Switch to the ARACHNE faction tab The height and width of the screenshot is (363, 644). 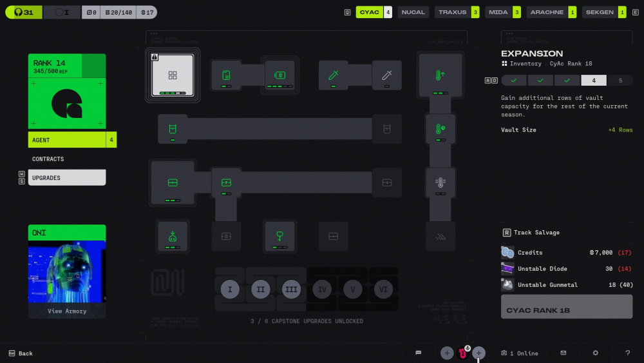click(551, 12)
